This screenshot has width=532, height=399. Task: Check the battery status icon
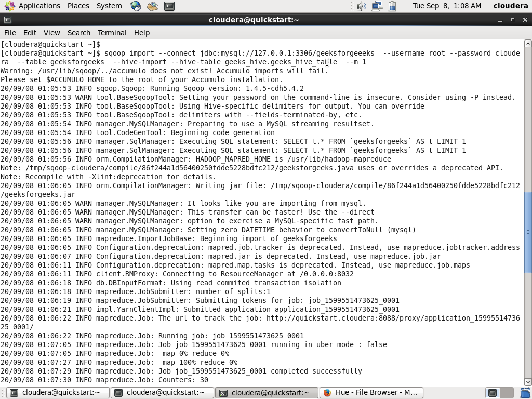tap(392, 6)
